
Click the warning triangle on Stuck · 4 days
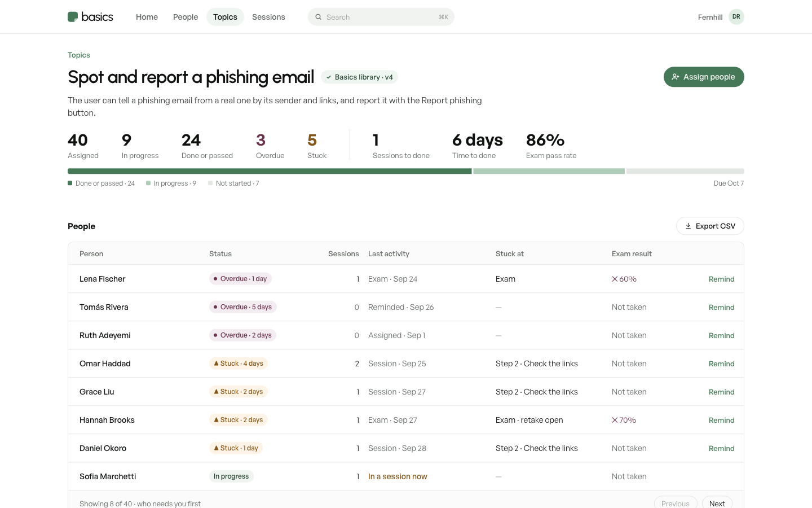tap(217, 364)
